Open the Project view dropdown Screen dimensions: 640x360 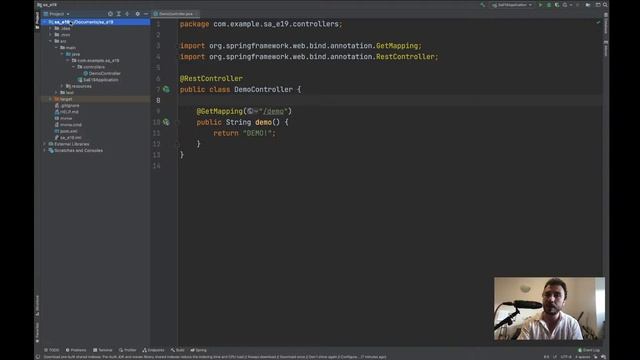[x=57, y=14]
